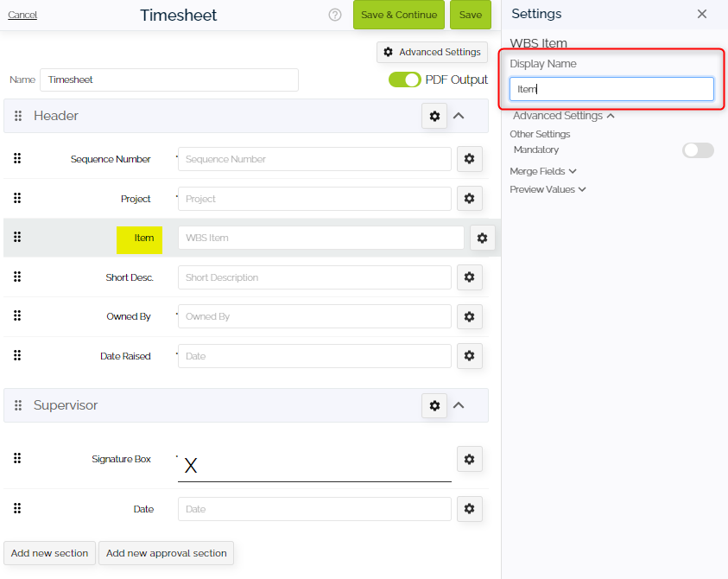Grab drag handle of Sequence Number row
This screenshot has width=728, height=579.
point(17,158)
